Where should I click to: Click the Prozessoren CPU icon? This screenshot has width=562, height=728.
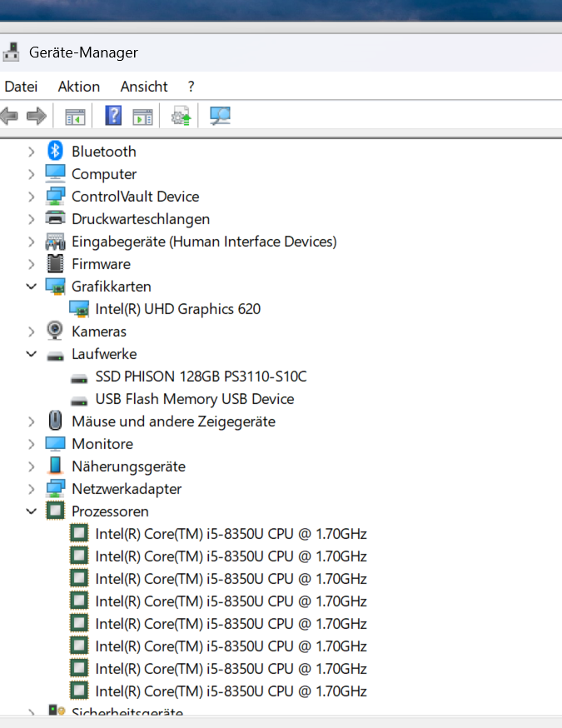pyautogui.click(x=55, y=511)
